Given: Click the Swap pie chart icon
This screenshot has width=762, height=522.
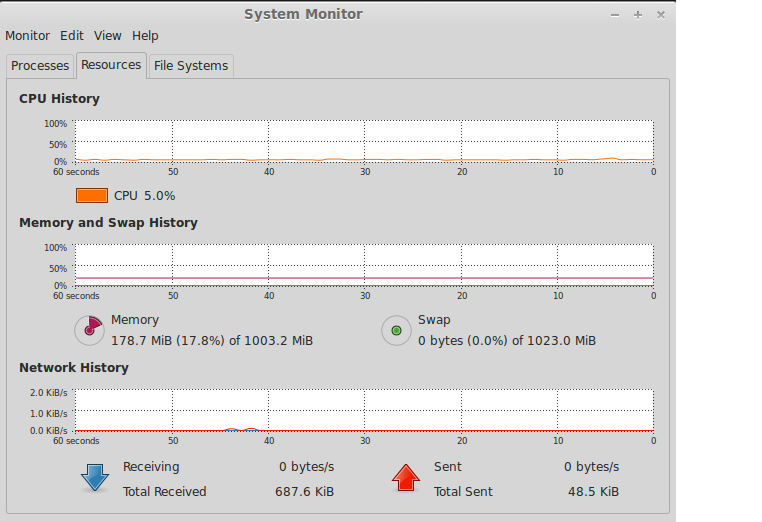Looking at the screenshot, I should point(396,330).
